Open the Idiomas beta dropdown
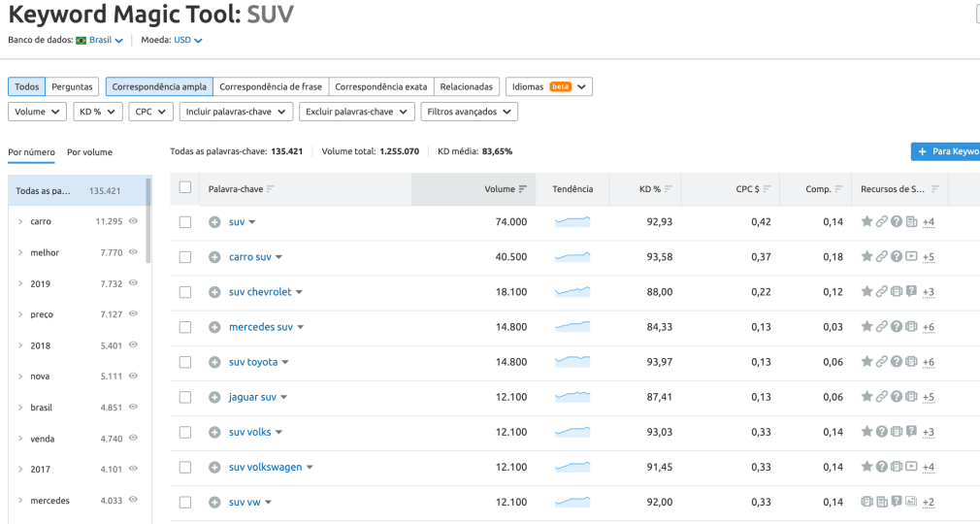The height and width of the screenshot is (524, 980). [x=549, y=87]
